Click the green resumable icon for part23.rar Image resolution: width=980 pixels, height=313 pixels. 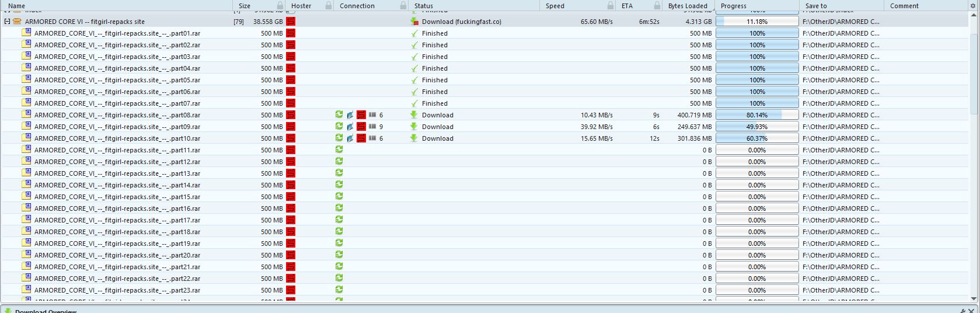tap(339, 290)
